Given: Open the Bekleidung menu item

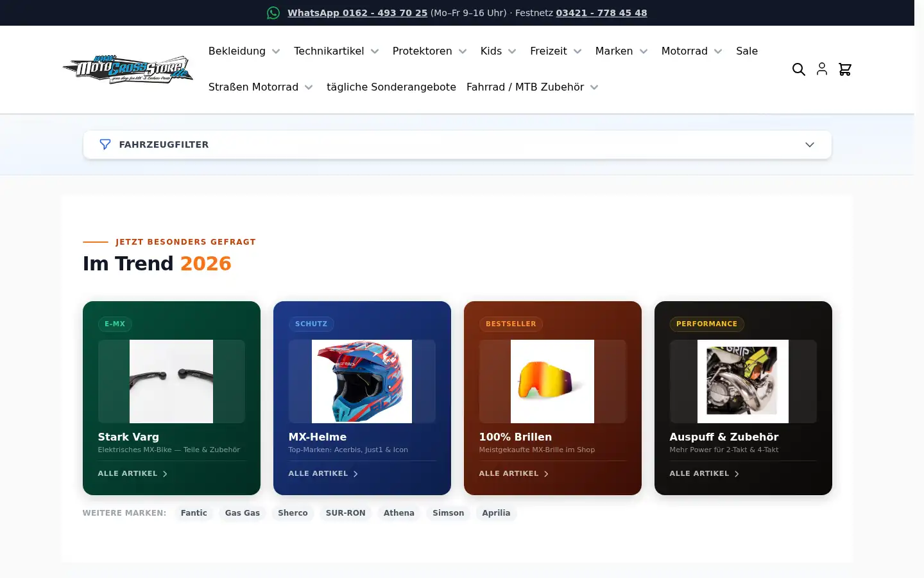Looking at the screenshot, I should coord(237,51).
